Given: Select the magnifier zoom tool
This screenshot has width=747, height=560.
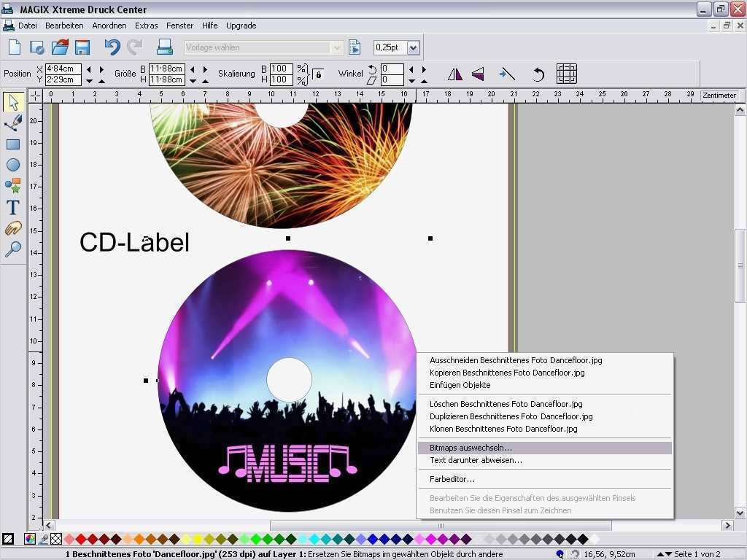Looking at the screenshot, I should [13, 249].
